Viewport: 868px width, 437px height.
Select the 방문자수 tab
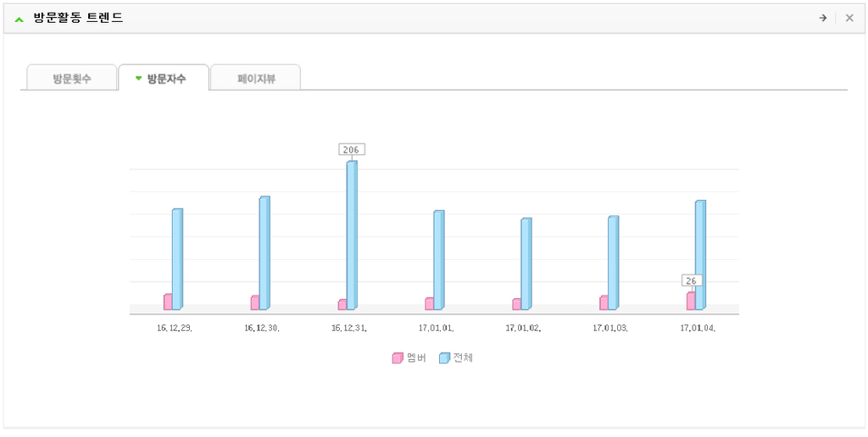(x=164, y=78)
